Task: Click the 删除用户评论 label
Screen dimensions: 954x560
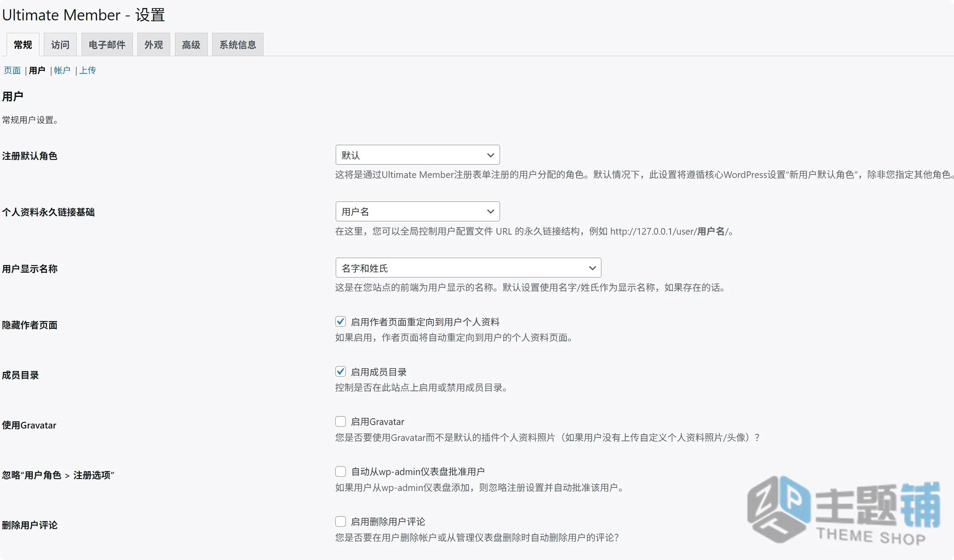Action: tap(30, 525)
